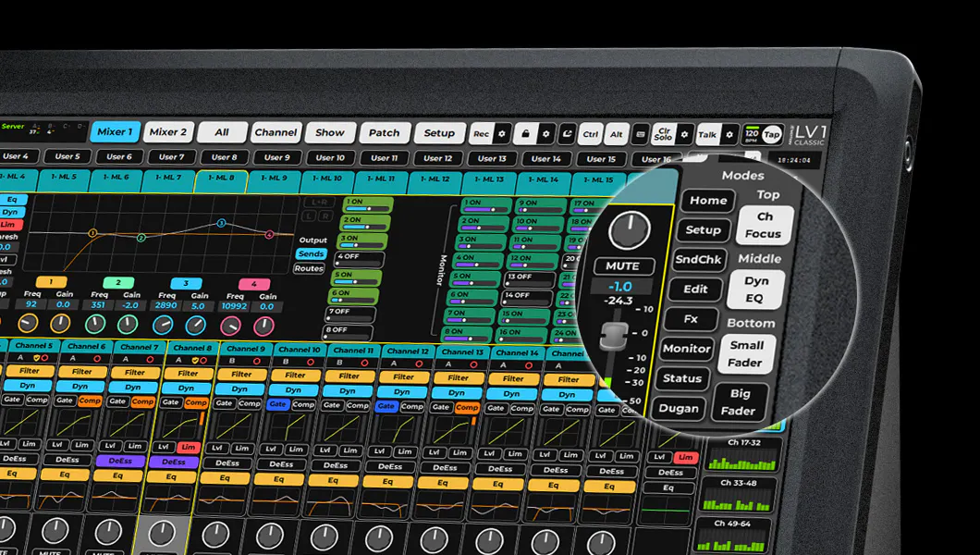The image size is (980, 555).
Task: Click the knob above the MUTE button
Action: click(x=630, y=230)
